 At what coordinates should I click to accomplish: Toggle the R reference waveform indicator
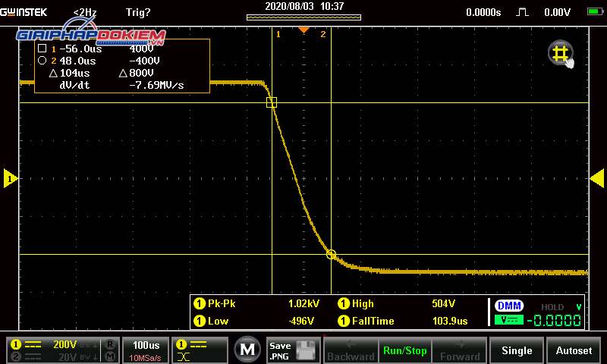(110, 344)
